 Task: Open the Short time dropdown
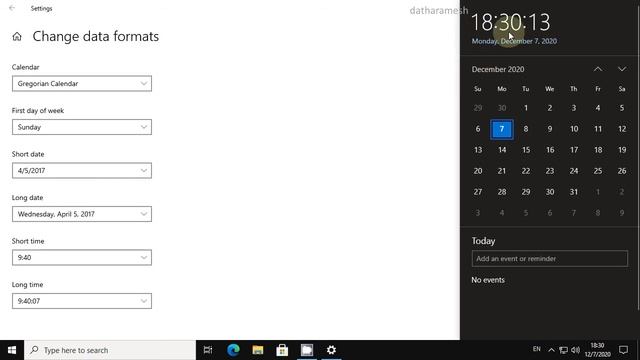coord(82,258)
